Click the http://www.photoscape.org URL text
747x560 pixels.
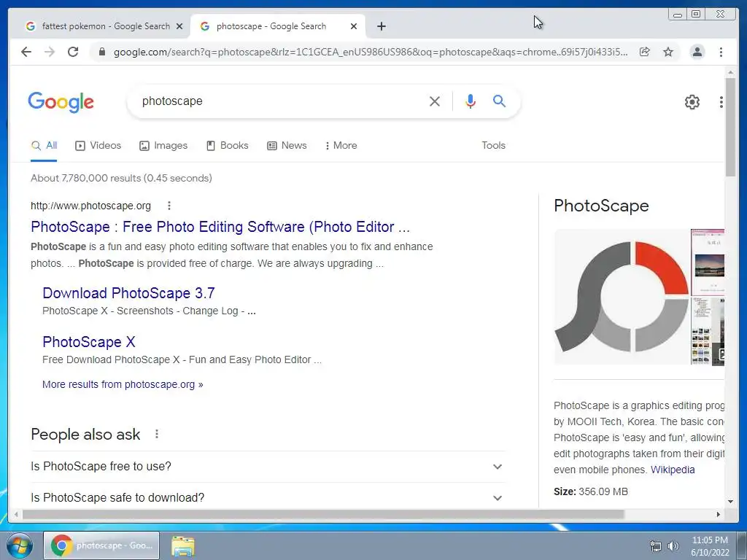coord(90,206)
